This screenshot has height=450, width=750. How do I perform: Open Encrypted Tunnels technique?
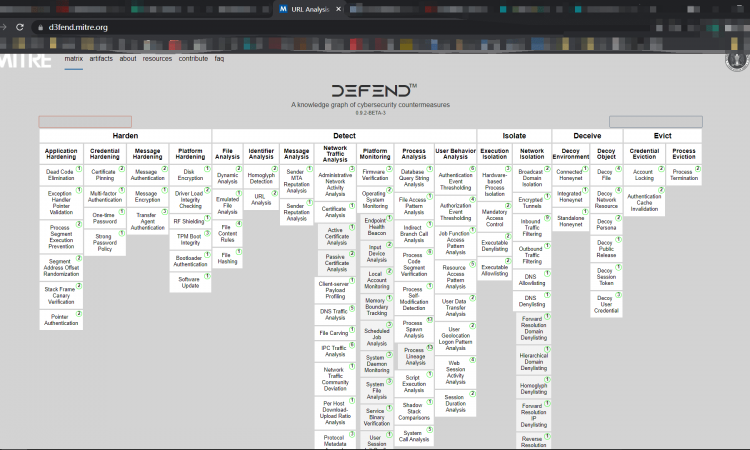[532, 203]
